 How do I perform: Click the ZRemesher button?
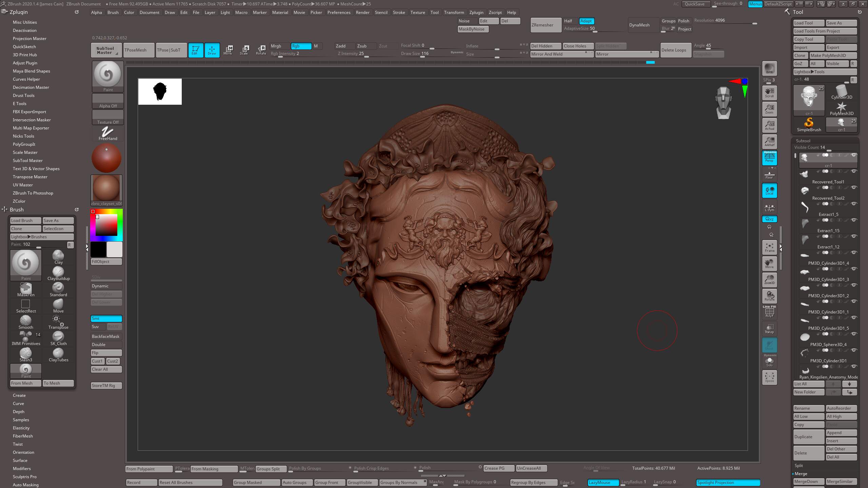point(545,25)
